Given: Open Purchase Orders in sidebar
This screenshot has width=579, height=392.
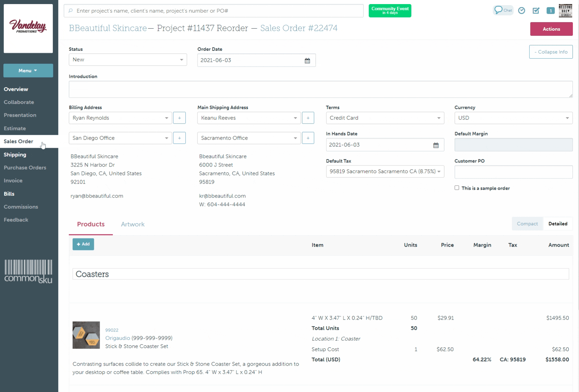Looking at the screenshot, I should click(x=25, y=168).
